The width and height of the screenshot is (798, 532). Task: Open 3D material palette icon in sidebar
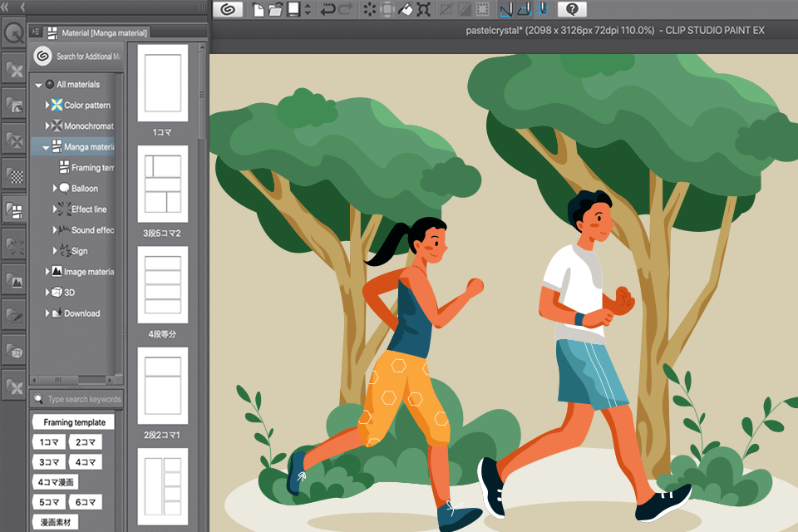pyautogui.click(x=14, y=351)
